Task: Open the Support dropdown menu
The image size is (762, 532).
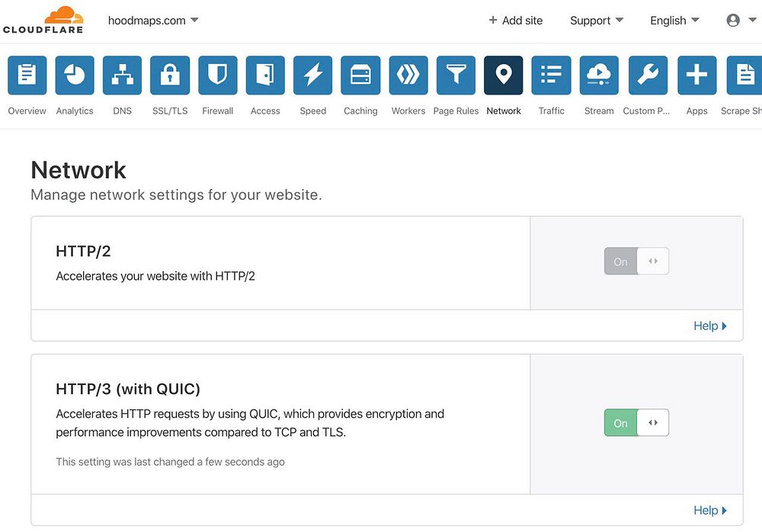Action: 597,21
